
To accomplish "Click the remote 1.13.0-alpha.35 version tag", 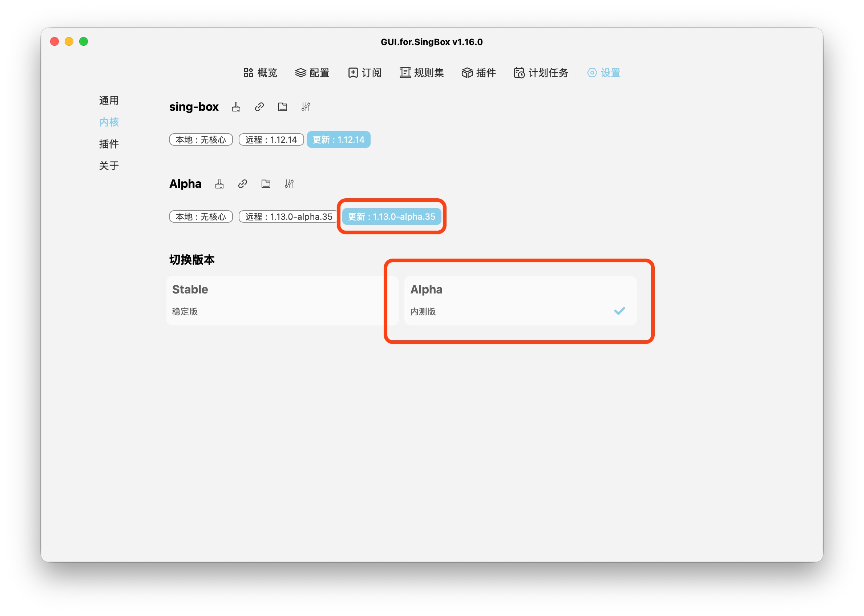I will coord(288,216).
